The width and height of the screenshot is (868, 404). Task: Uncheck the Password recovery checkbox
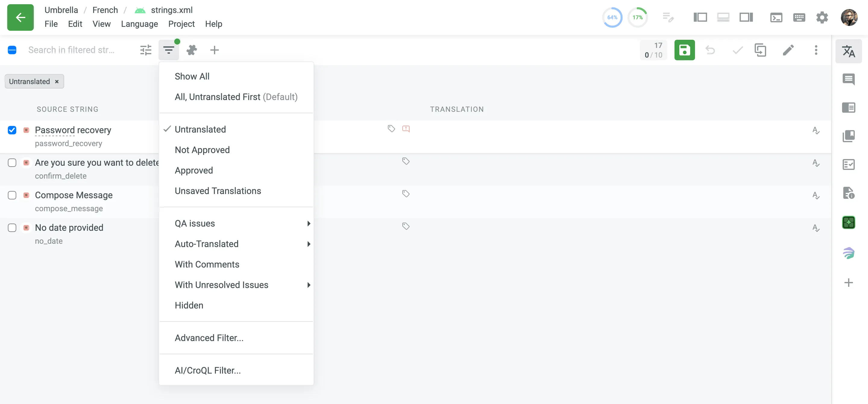coord(12,130)
